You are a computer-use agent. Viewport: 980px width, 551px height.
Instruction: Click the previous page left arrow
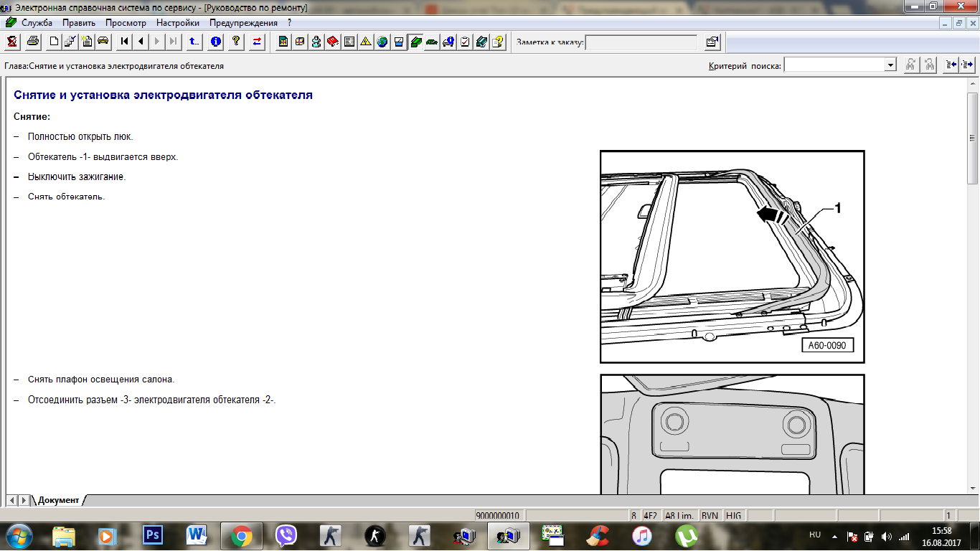[141, 42]
